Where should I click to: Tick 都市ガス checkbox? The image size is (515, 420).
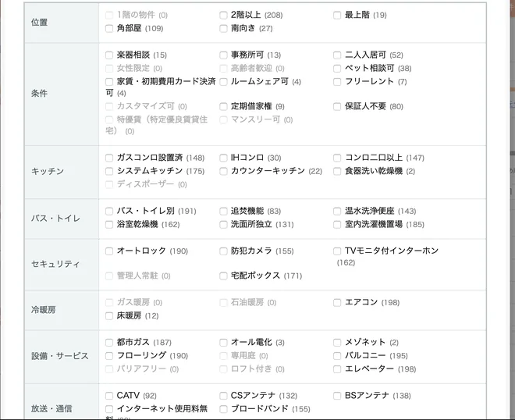point(109,343)
